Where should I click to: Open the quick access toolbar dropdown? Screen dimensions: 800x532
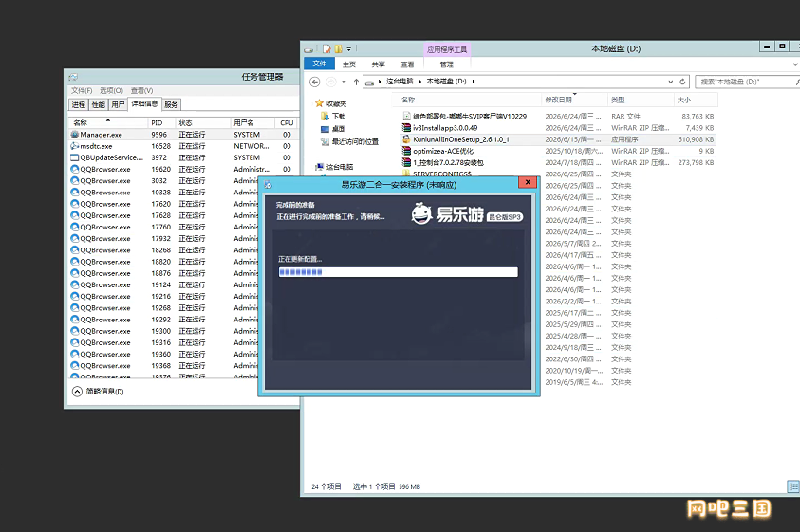tap(349, 49)
